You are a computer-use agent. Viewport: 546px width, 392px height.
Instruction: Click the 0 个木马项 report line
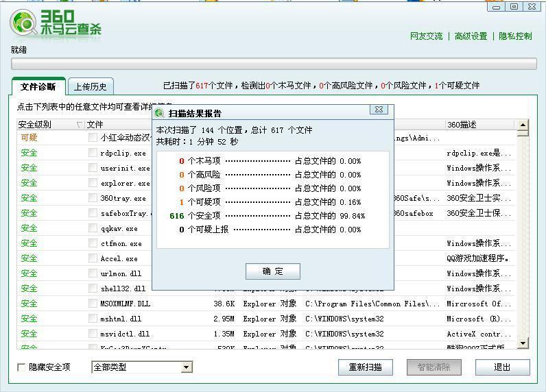[x=270, y=161]
